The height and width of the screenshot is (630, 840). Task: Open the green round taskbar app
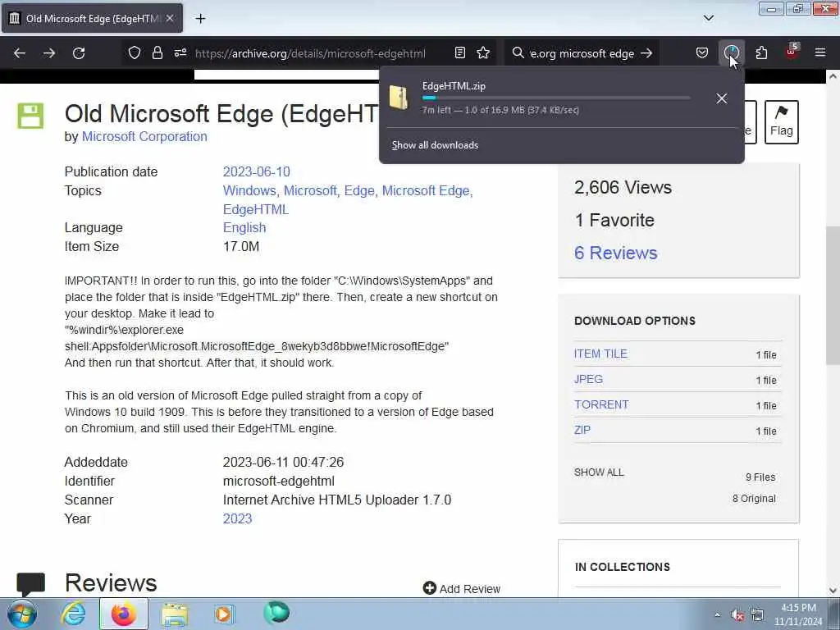click(x=276, y=613)
